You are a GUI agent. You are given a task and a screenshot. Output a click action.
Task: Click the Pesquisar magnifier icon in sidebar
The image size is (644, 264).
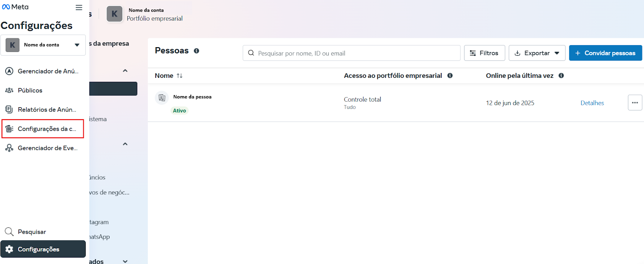tap(9, 232)
